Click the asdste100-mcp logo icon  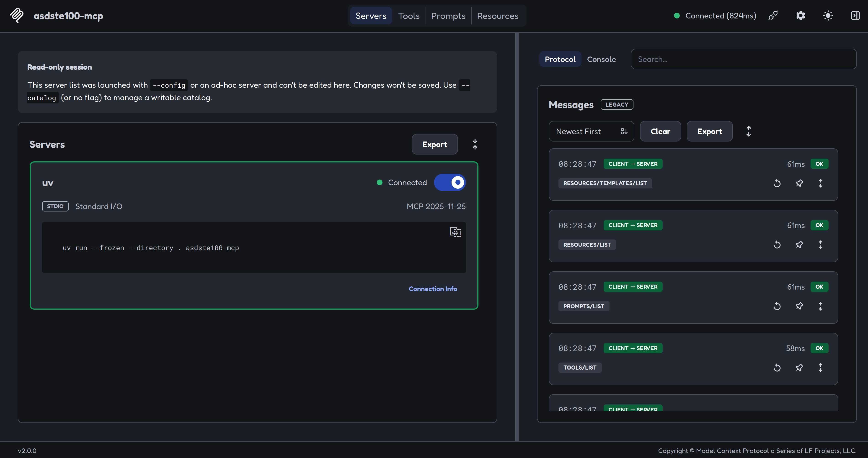(16, 15)
